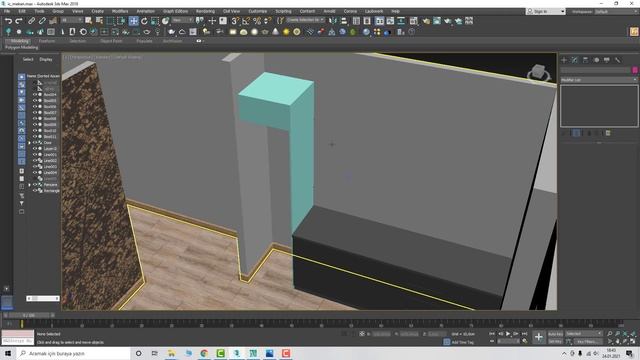This screenshot has height=360, width=640.
Task: Open the Workspaces Default dropdown
Action: [x=616, y=11]
